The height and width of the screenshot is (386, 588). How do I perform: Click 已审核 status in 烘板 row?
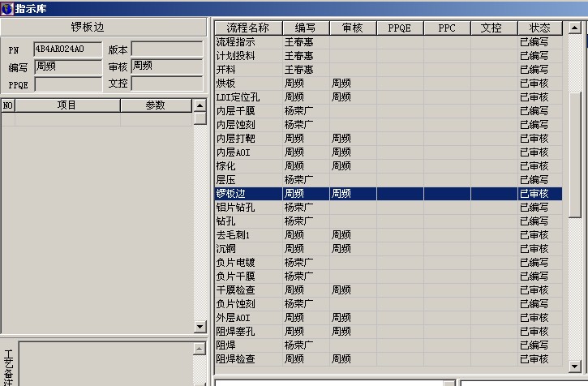coord(534,84)
